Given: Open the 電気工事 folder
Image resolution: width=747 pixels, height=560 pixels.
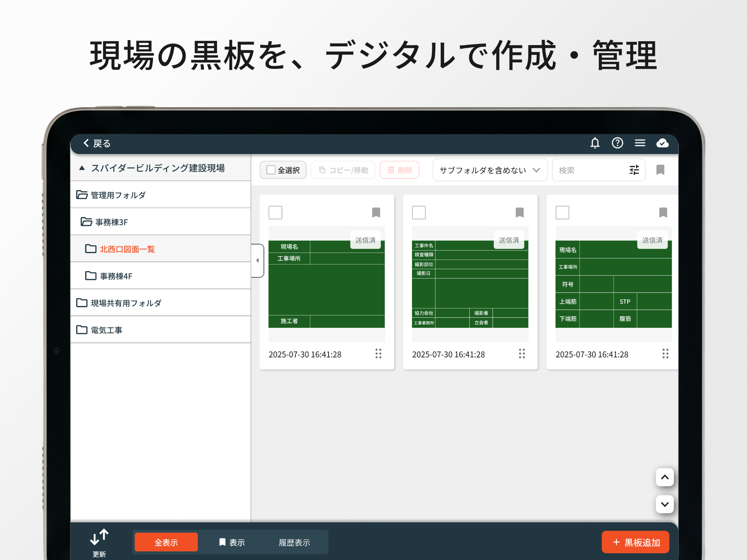Looking at the screenshot, I should pos(160,330).
